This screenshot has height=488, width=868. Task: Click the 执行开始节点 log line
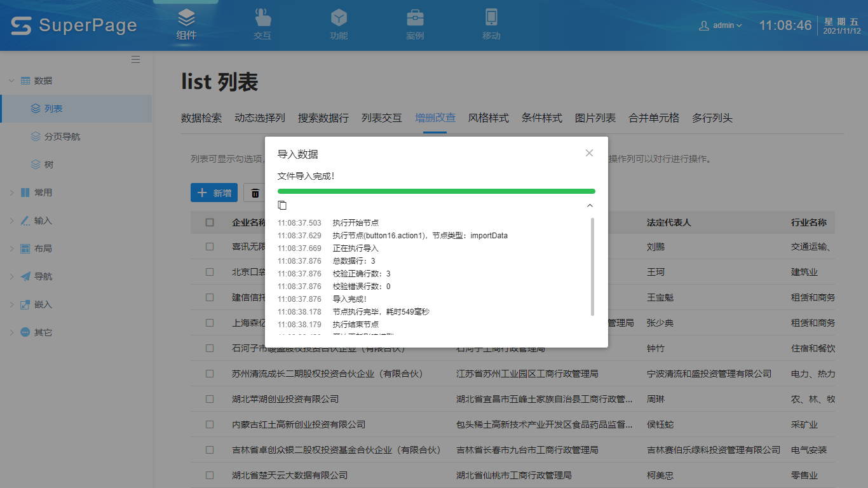(x=356, y=223)
